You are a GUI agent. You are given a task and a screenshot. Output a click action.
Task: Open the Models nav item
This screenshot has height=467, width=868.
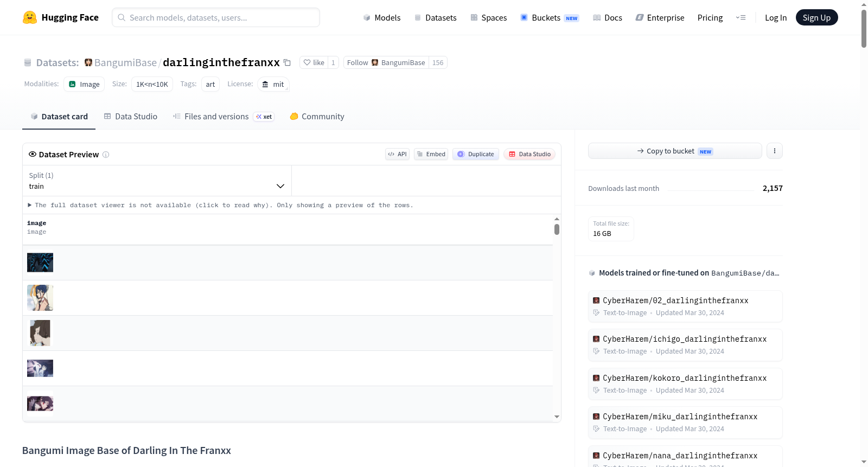coord(382,18)
